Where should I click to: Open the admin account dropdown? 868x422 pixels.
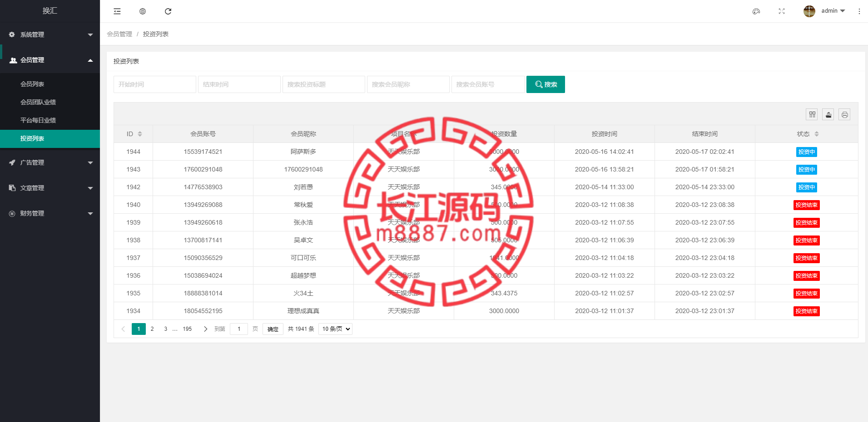(x=833, y=11)
